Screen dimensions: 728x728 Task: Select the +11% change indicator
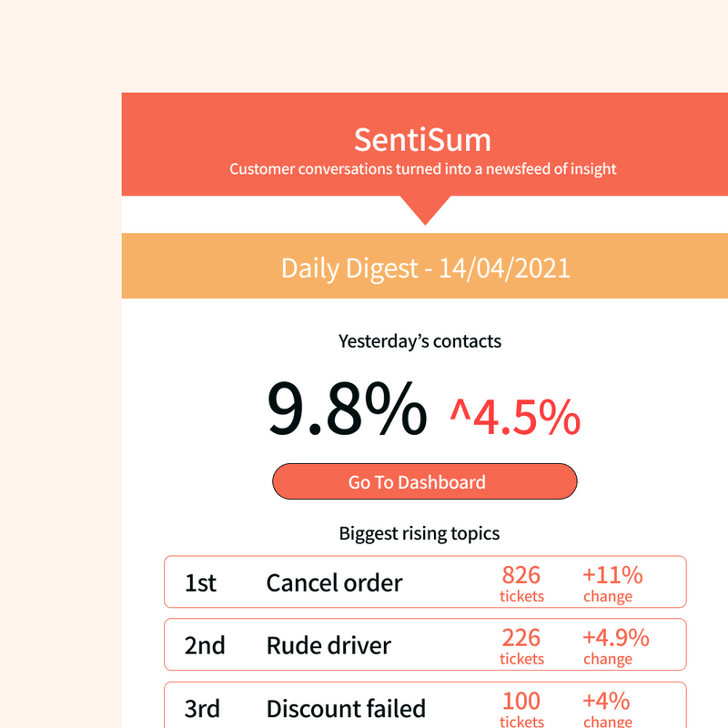pyautogui.click(x=611, y=574)
